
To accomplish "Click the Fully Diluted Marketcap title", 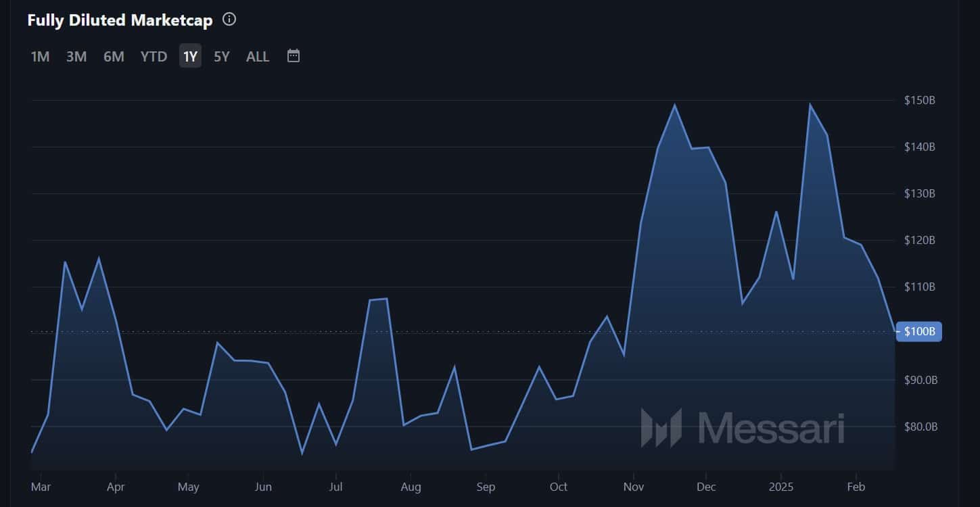I will (120, 20).
